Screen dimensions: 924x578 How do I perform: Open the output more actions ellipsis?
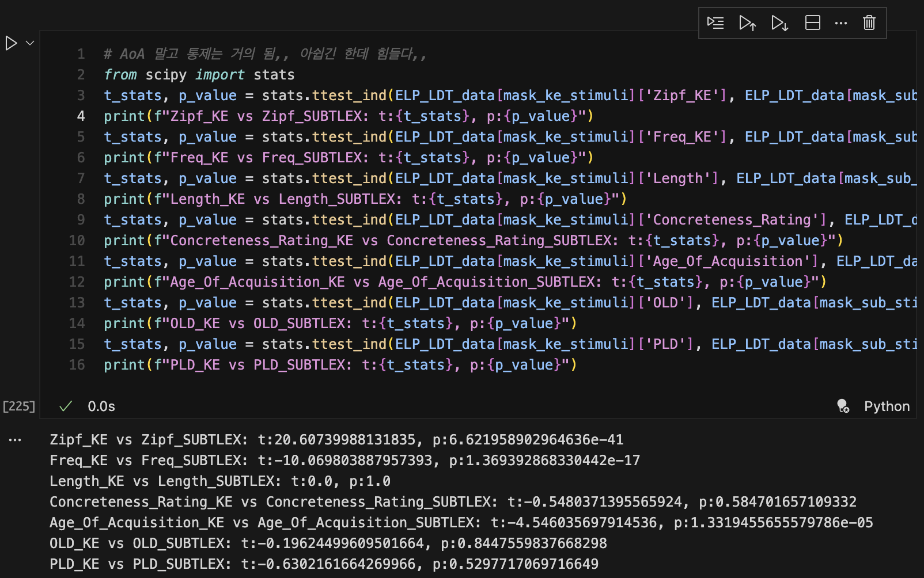pos(15,440)
